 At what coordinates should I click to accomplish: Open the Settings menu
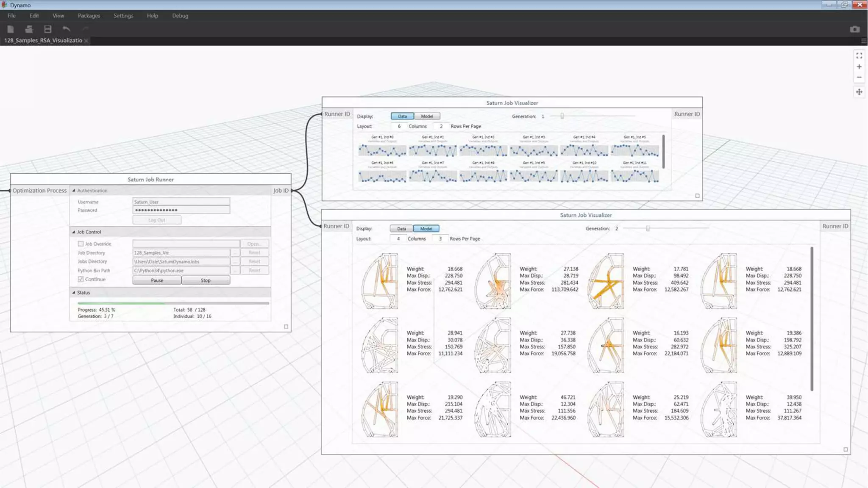point(123,16)
